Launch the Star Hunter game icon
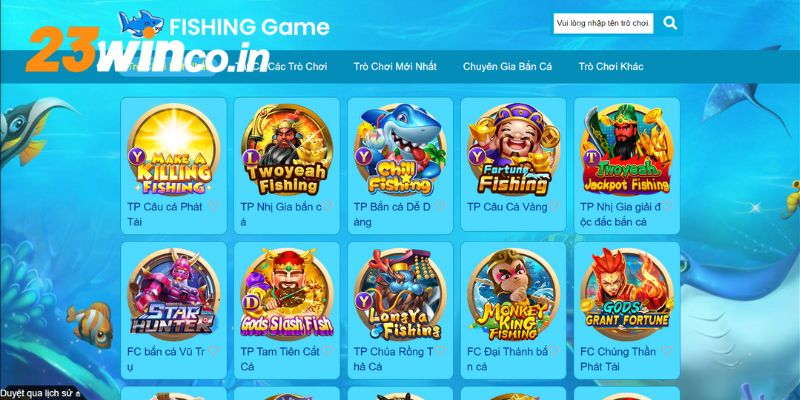 173,294
